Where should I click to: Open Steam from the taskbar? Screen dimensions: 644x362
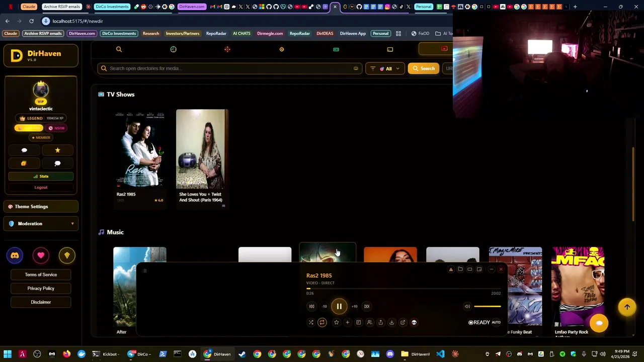coord(242,354)
